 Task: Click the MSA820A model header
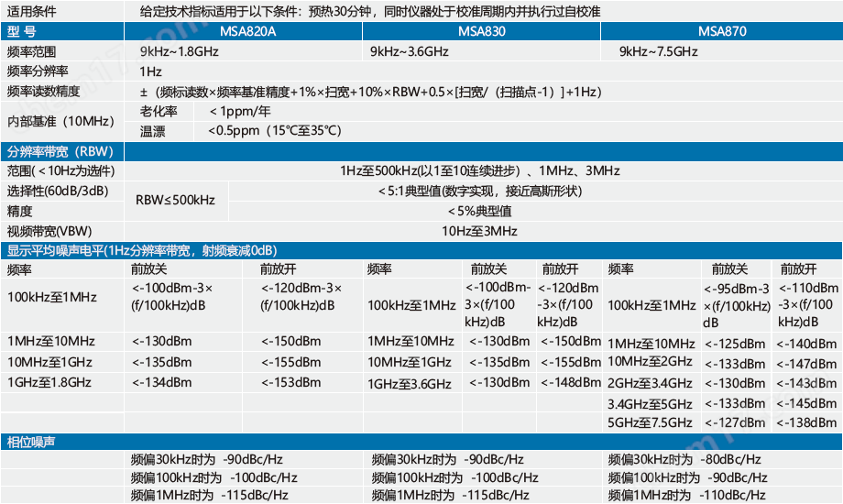coord(247,31)
